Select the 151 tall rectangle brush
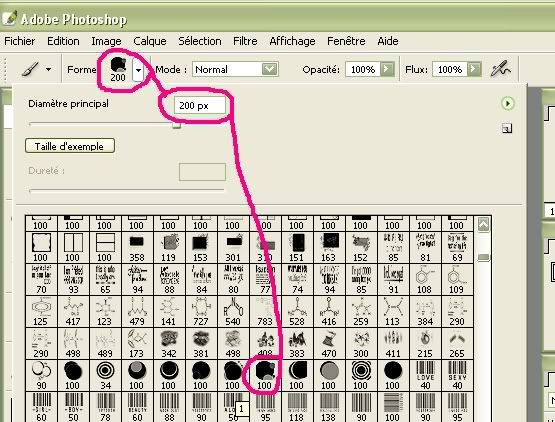555x422 pixels. [x=297, y=247]
